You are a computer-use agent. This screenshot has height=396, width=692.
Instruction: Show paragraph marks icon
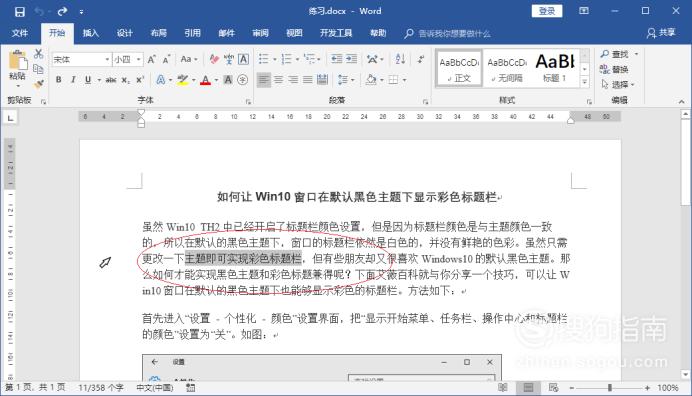click(421, 59)
